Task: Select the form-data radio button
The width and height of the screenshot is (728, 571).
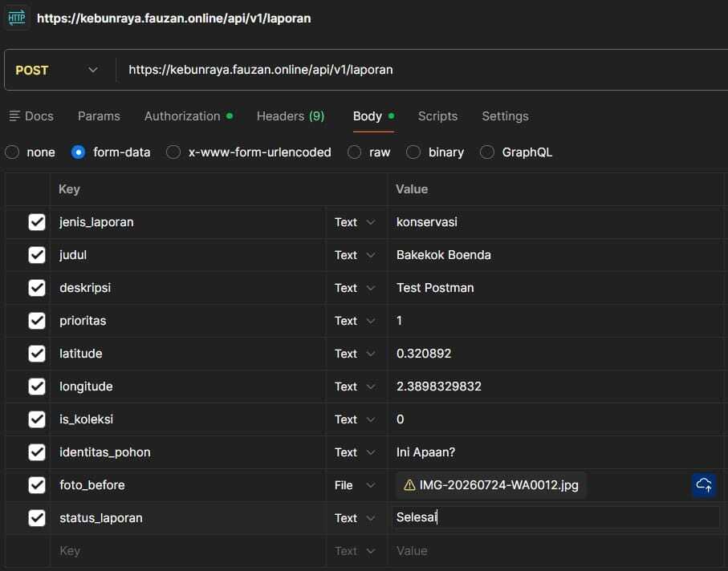Action: coord(78,152)
